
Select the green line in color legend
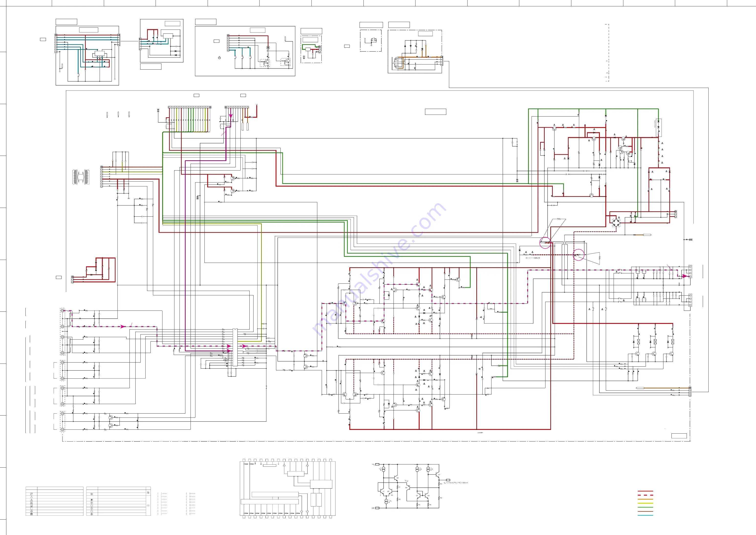click(x=645, y=507)
